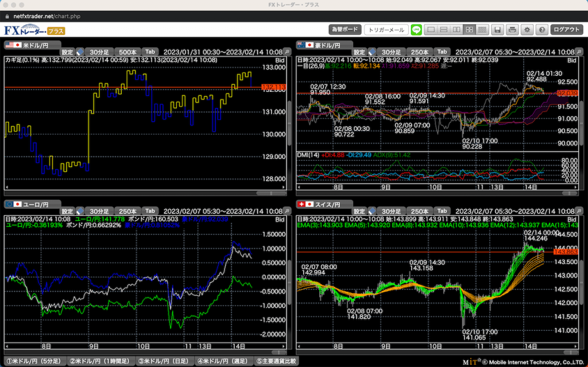
Task: Switch to ②米ドル/円（1時間足）tab
Action: (x=100, y=361)
